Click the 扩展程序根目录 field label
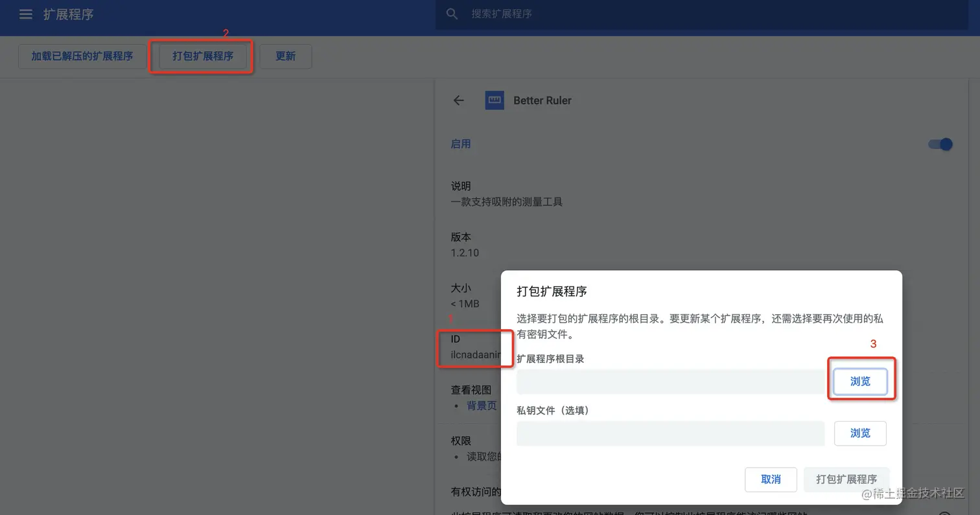 coord(550,359)
